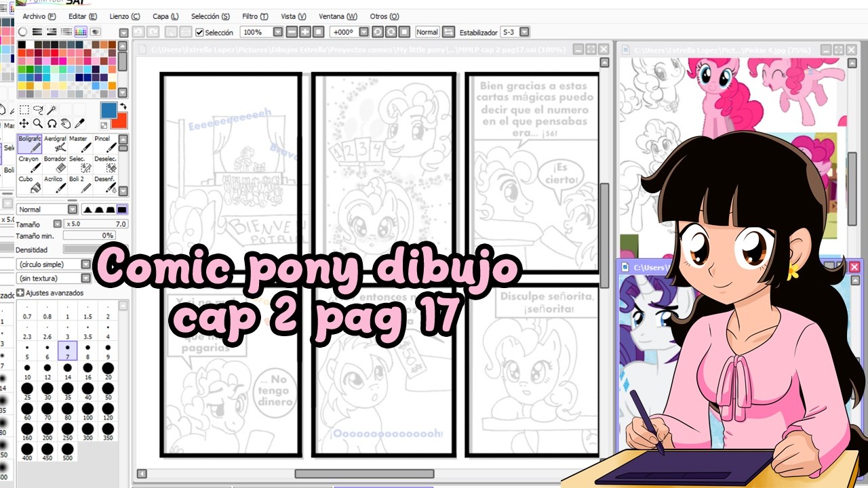This screenshot has width=868, height=488.
Task: Click the undo arrow in toolbar
Action: pos(138,32)
